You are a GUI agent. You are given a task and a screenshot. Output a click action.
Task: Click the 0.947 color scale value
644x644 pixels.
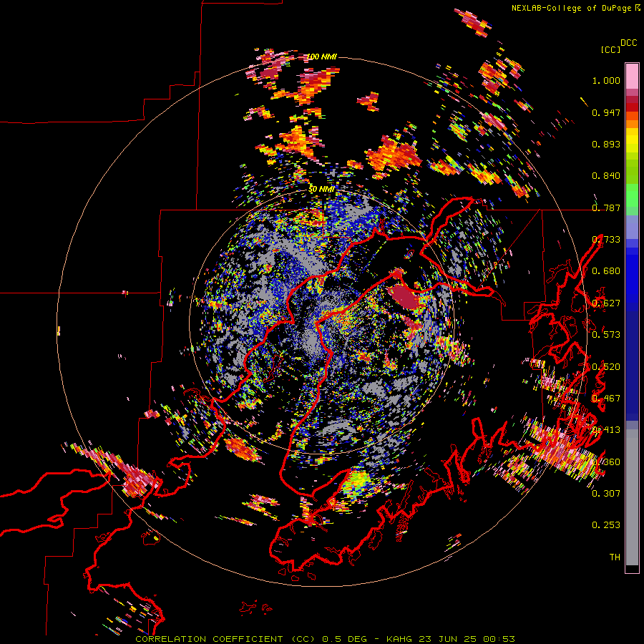click(x=606, y=112)
